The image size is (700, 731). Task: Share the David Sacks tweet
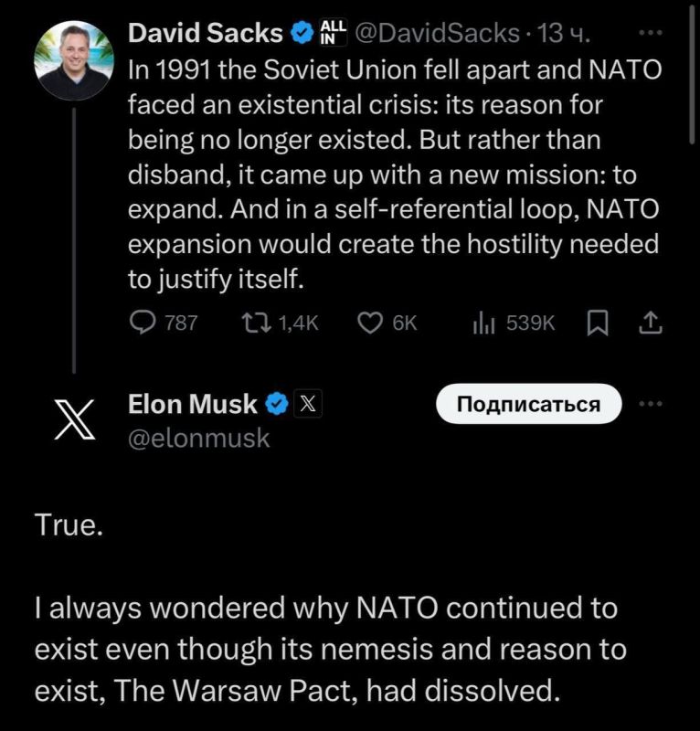click(648, 323)
